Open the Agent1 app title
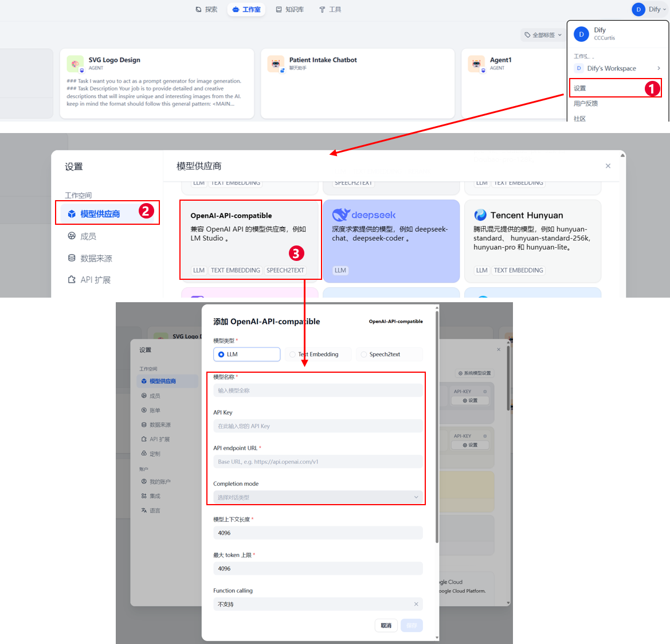This screenshot has width=670, height=644. (501, 60)
